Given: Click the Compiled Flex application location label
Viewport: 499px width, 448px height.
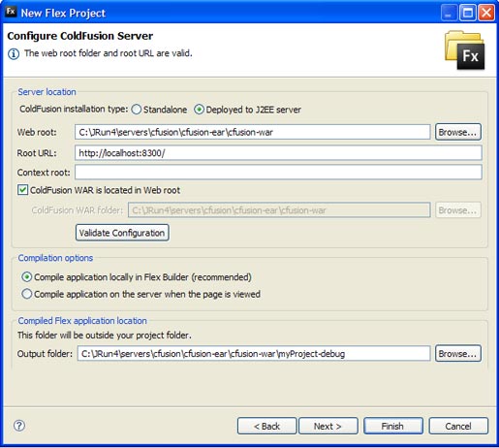Looking at the screenshot, I should pos(82,321).
